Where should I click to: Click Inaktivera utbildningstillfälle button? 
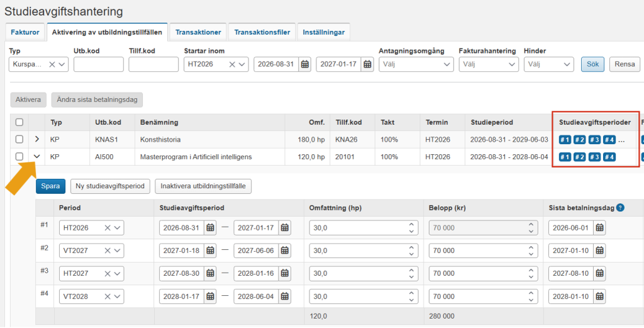coord(203,186)
